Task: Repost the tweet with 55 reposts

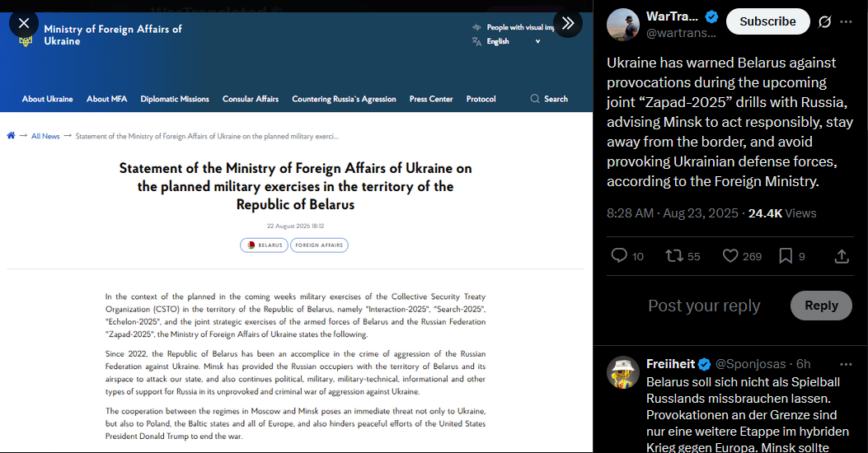Action: (x=683, y=256)
